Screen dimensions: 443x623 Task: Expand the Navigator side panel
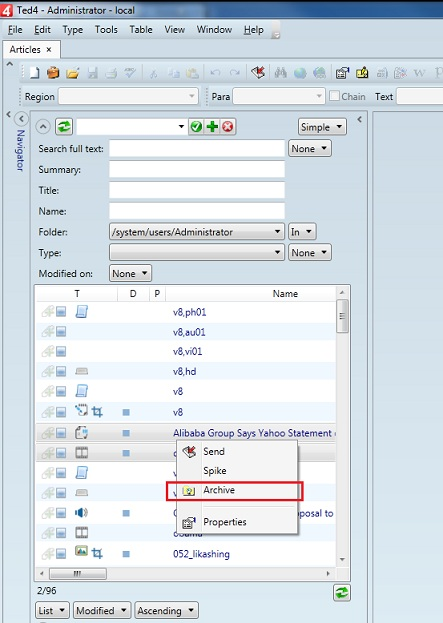click(x=21, y=119)
